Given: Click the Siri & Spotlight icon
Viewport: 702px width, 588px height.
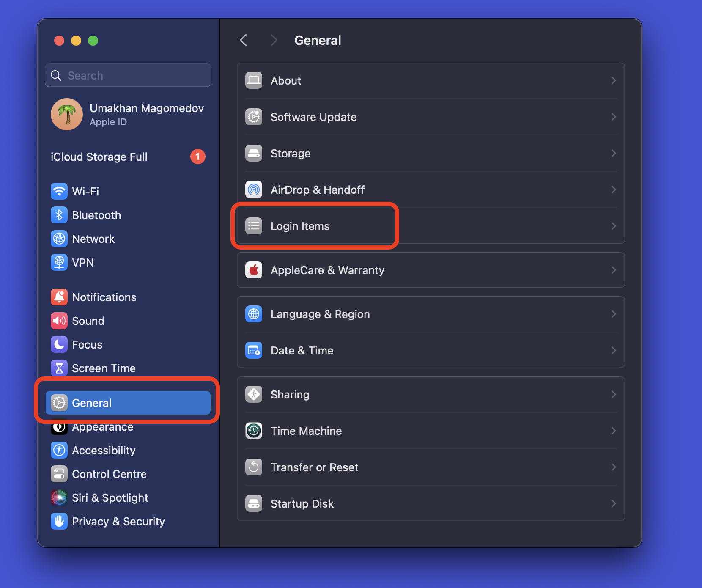Looking at the screenshot, I should click(x=59, y=497).
